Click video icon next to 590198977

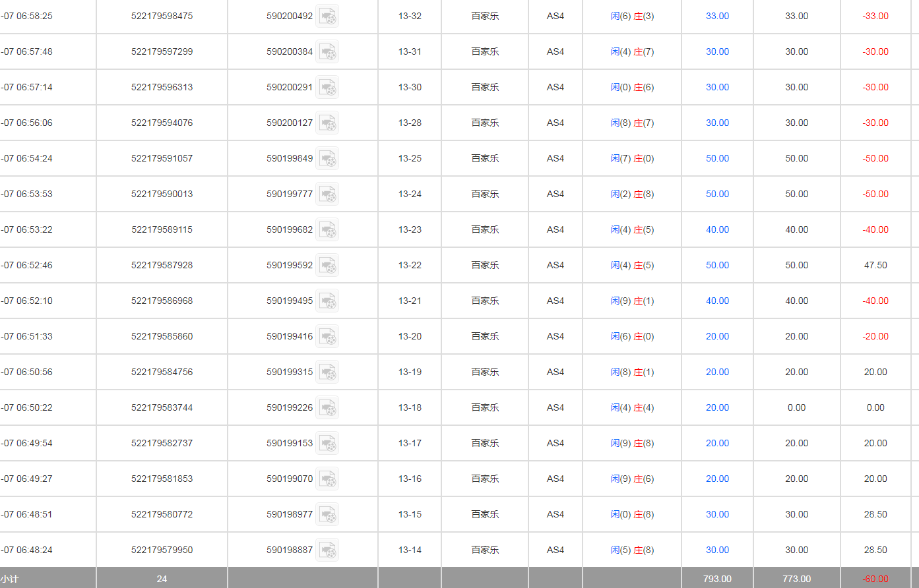pyautogui.click(x=327, y=515)
